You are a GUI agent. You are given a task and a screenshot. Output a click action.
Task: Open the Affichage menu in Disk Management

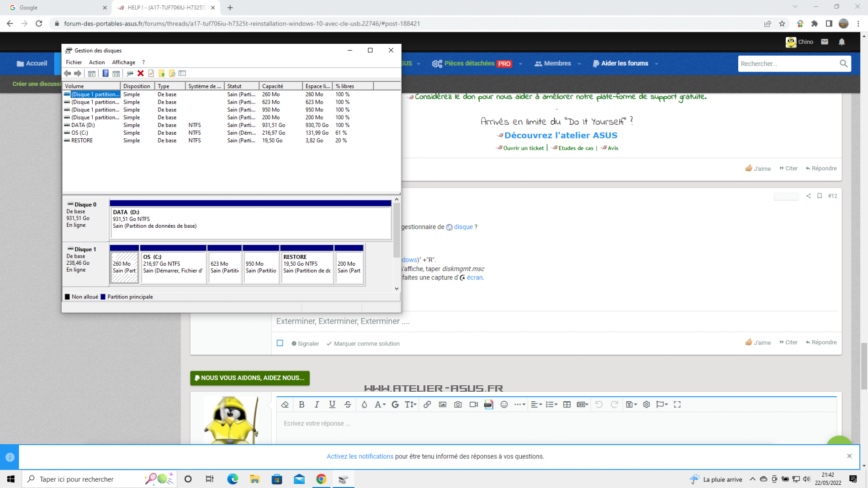point(123,62)
